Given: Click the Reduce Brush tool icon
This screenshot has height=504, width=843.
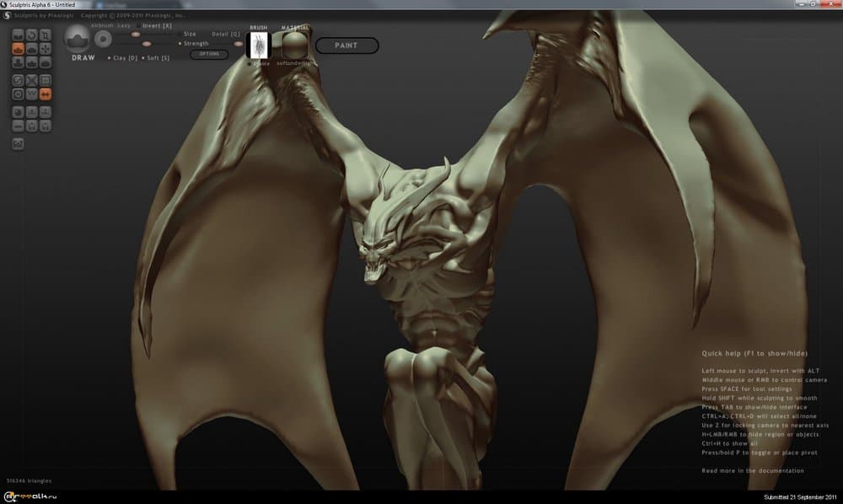Looking at the screenshot, I should click(x=18, y=80).
